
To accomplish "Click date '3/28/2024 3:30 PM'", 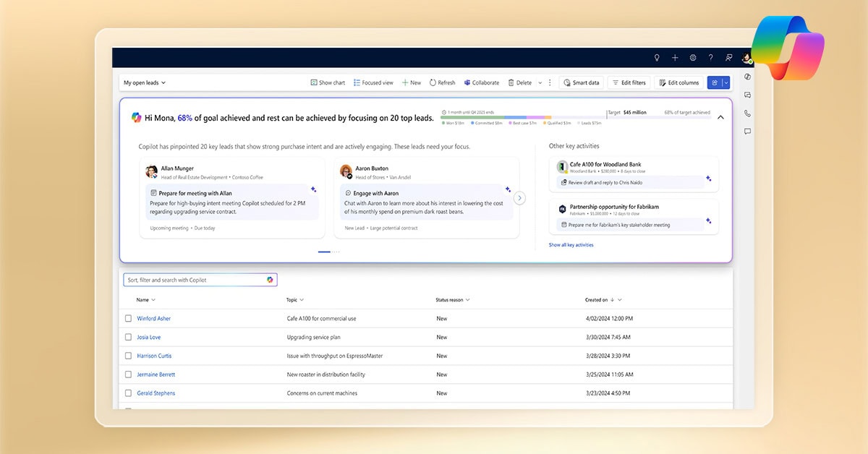I will point(607,356).
